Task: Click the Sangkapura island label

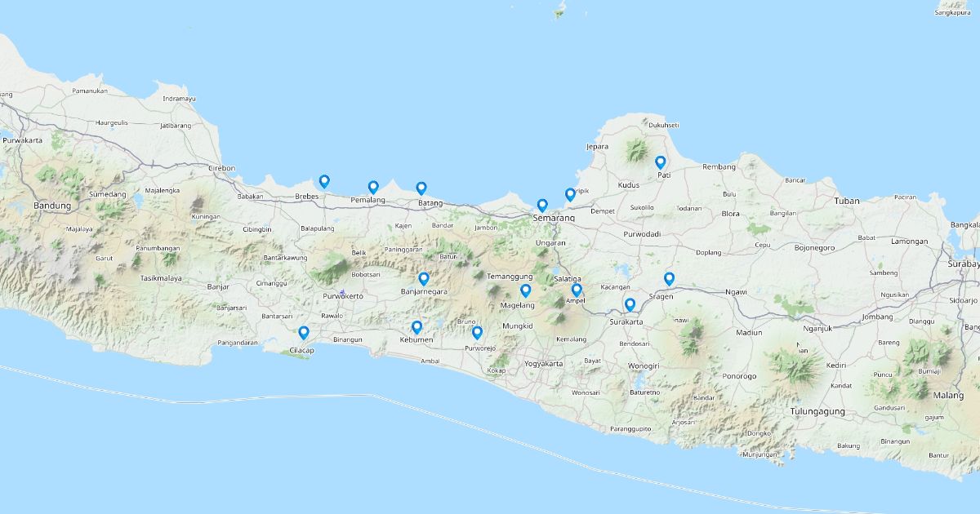Action: pyautogui.click(x=952, y=12)
